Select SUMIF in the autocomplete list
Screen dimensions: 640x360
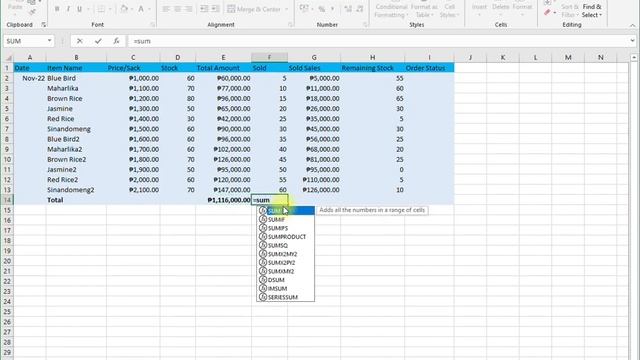[x=286, y=220]
